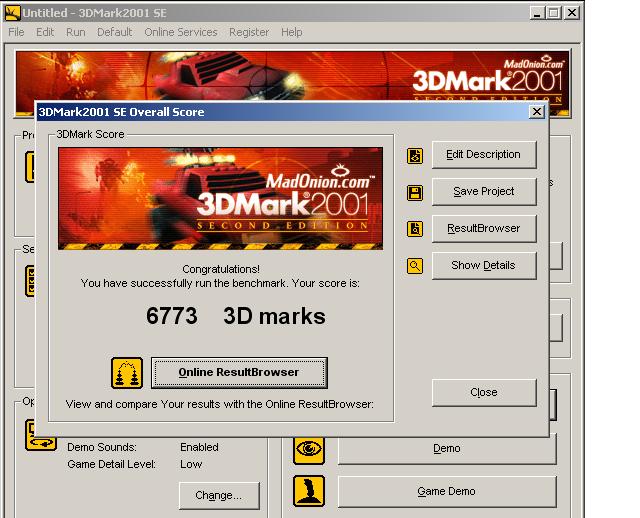Viewport: 640px width, 518px height.
Task: Click the Change... button
Action: (219, 496)
